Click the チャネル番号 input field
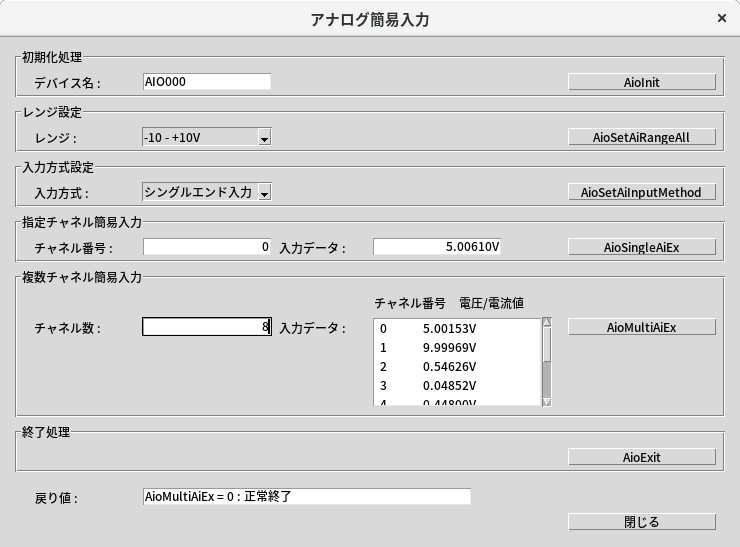The image size is (740, 547). [206, 247]
